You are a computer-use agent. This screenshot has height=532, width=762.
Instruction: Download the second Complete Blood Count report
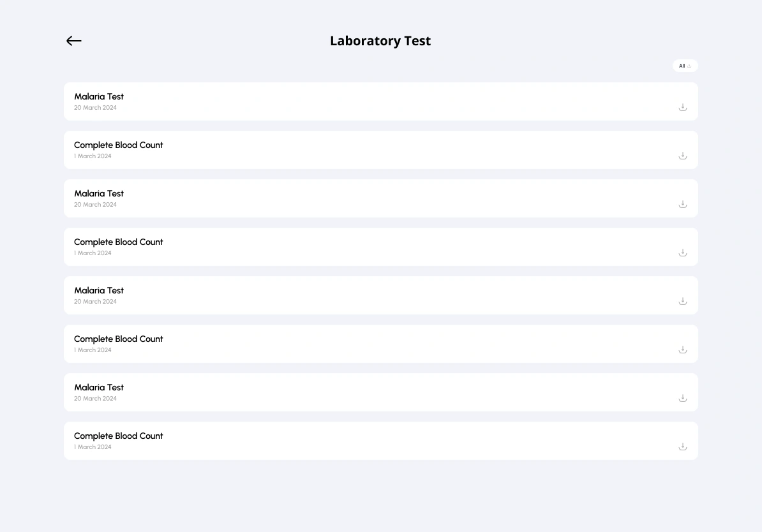[x=682, y=253]
